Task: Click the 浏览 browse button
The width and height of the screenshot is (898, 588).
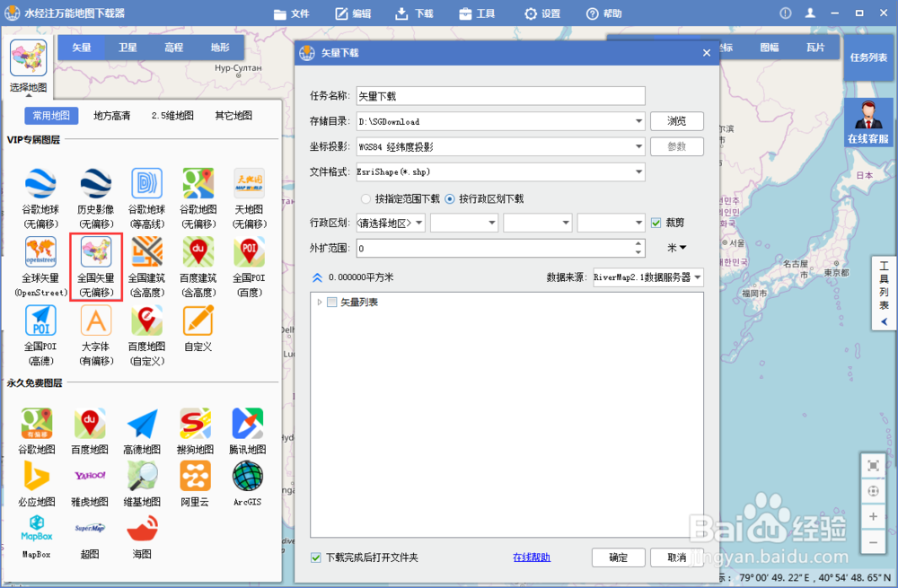Action: coord(677,121)
